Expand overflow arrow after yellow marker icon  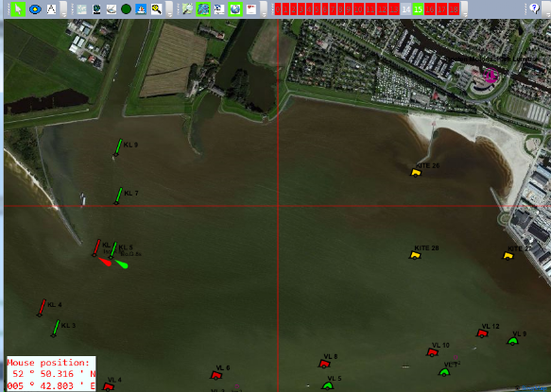coord(169,9)
